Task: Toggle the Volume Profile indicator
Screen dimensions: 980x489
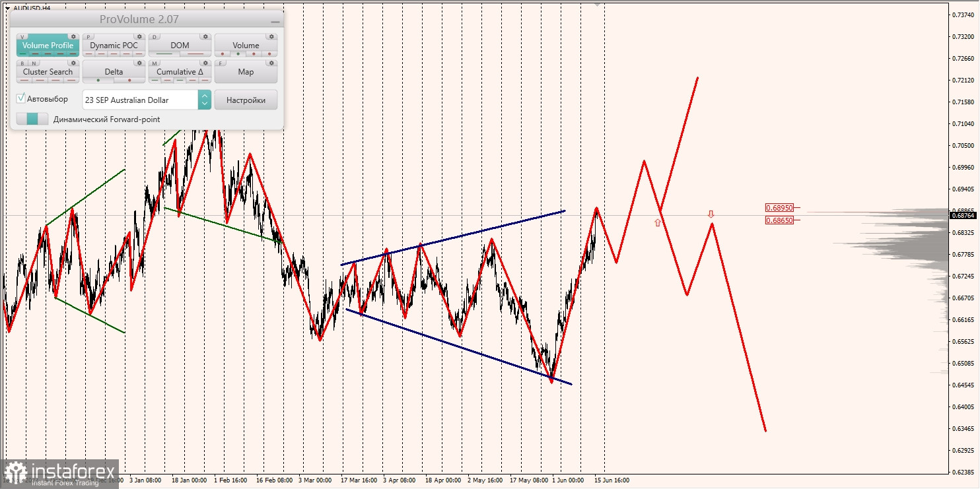Action: [x=48, y=46]
